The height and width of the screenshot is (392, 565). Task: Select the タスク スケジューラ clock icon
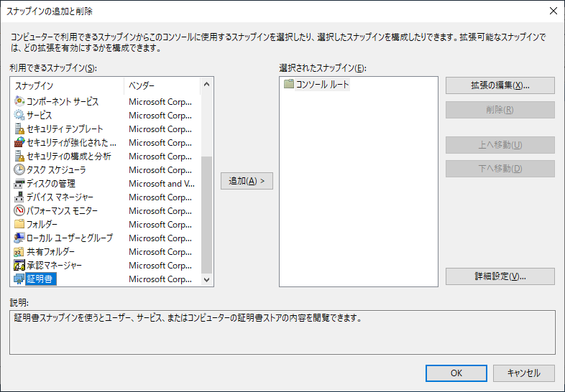tap(19, 169)
